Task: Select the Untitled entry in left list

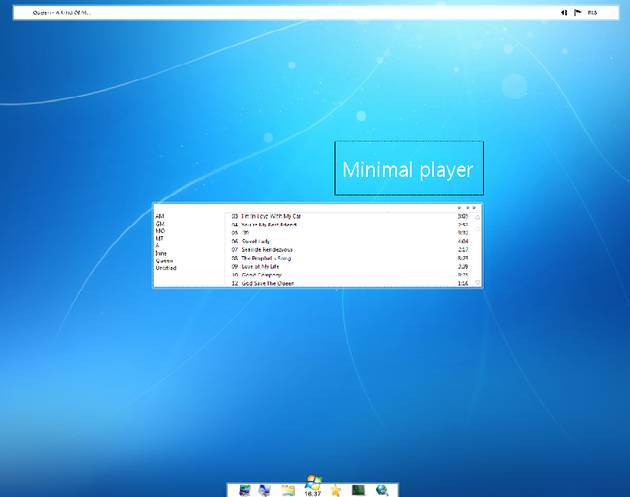Action: click(165, 268)
